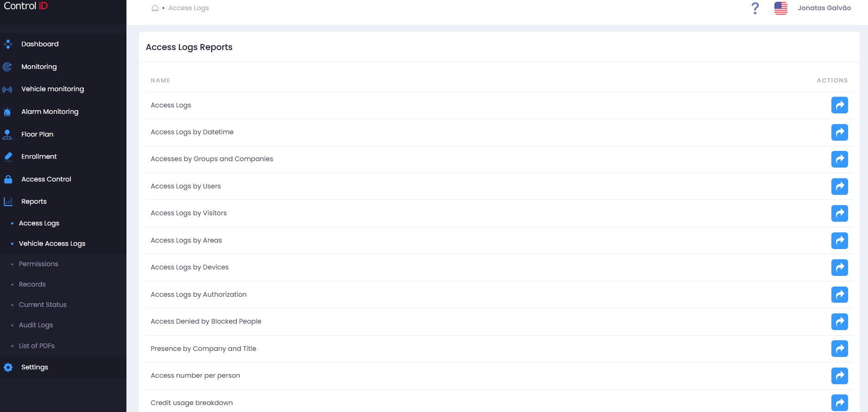Open the Audit Logs submenu item
Image resolution: width=868 pixels, height=412 pixels.
coord(36,325)
